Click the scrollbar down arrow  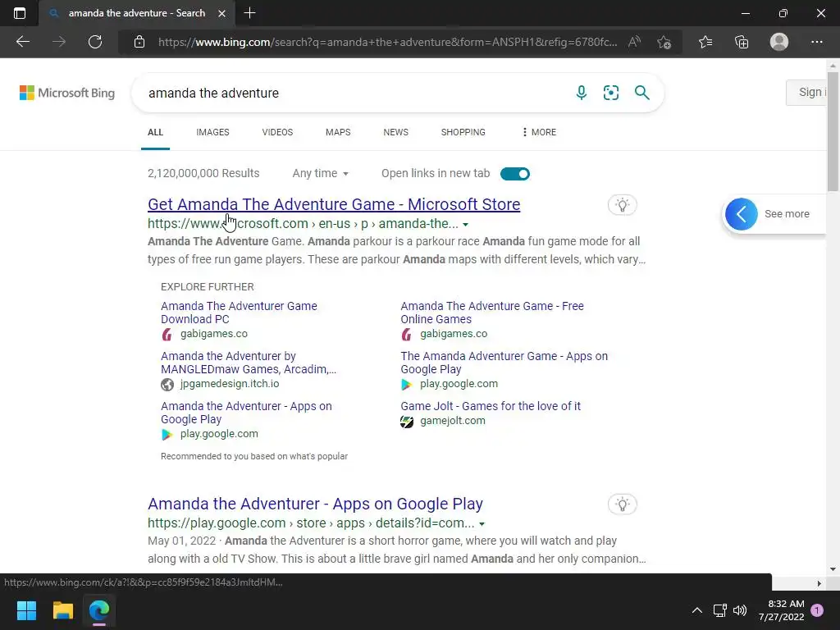point(833,569)
